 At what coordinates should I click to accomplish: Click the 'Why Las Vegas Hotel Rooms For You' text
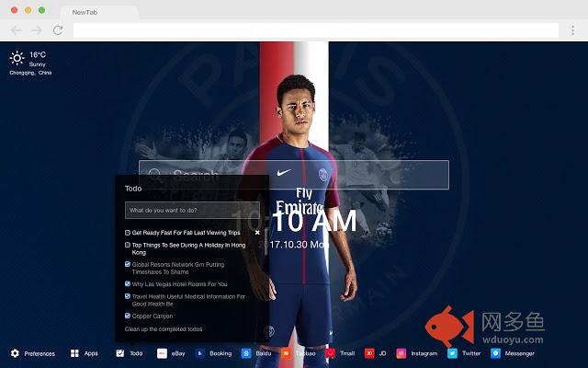point(180,284)
